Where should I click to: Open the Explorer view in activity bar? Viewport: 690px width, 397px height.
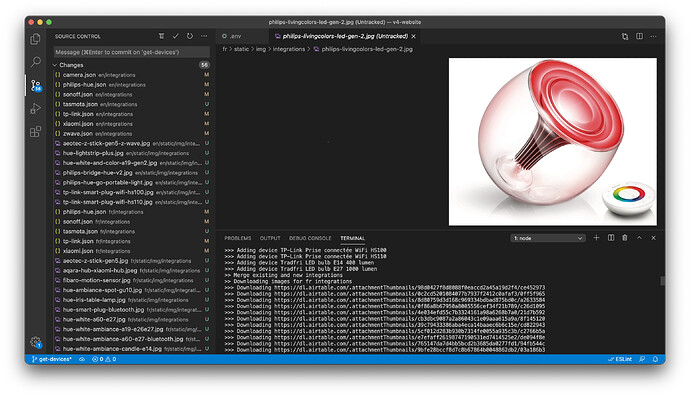pyautogui.click(x=36, y=39)
